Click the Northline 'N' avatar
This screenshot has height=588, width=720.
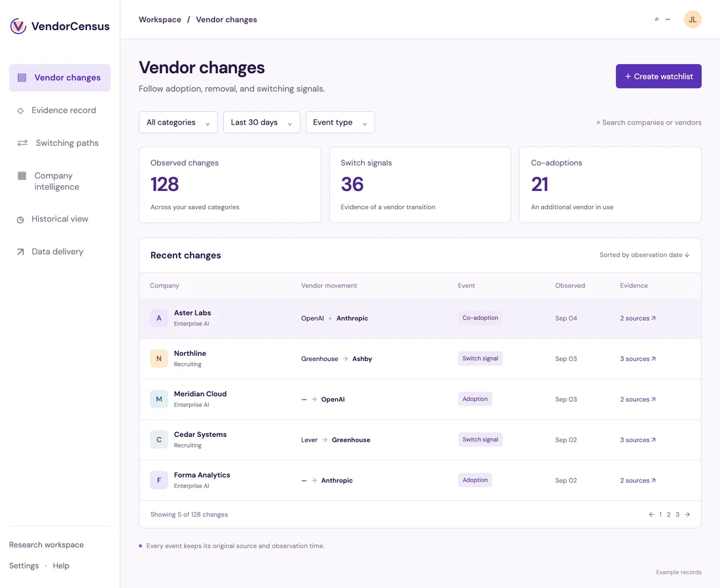159,358
